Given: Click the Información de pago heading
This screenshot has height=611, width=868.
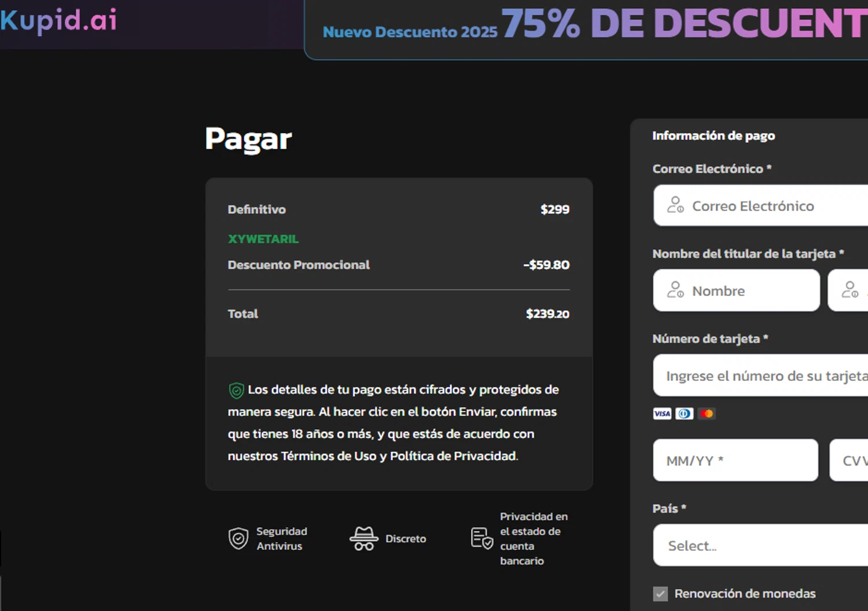Looking at the screenshot, I should [x=713, y=135].
